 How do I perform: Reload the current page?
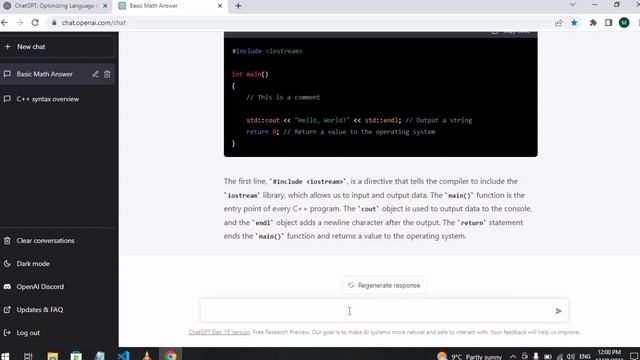35,23
